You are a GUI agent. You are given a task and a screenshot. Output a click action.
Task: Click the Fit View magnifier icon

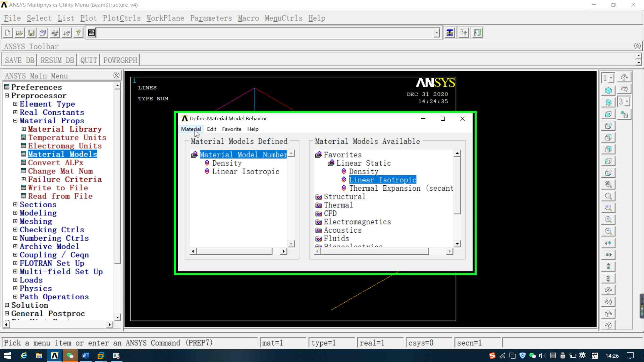608,184
